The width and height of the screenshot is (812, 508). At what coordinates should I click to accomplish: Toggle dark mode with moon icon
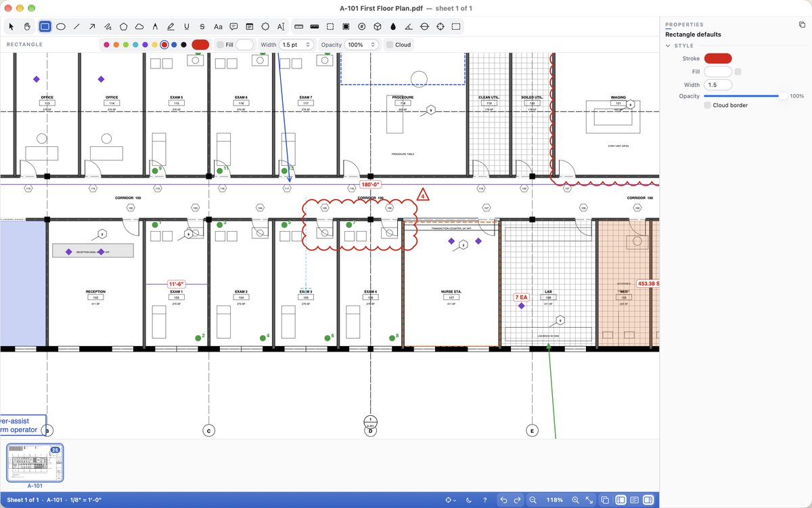point(470,500)
